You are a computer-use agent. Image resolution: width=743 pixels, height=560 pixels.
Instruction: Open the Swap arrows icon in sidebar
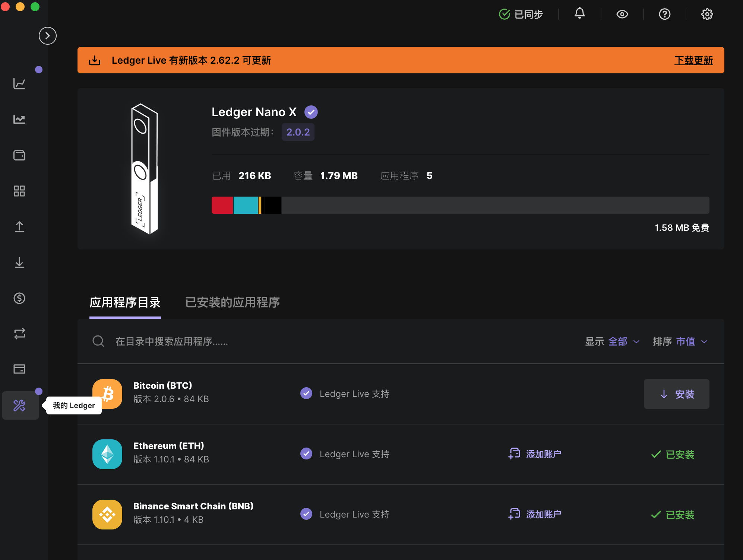19,334
